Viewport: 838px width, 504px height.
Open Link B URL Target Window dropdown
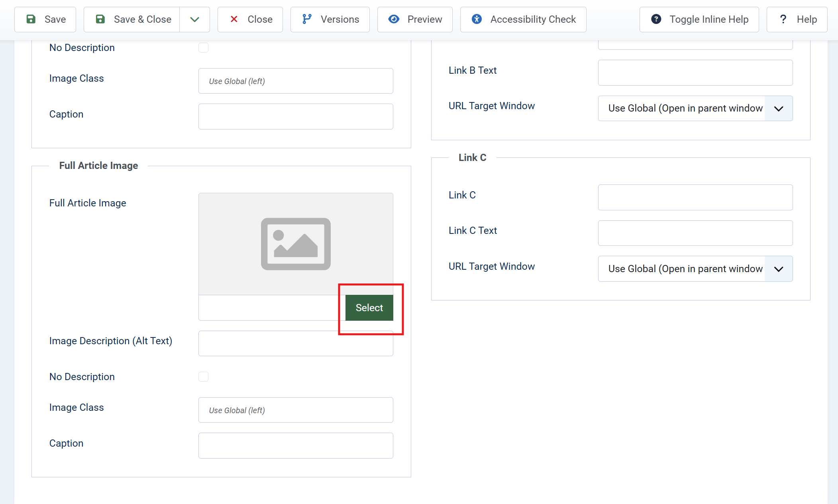point(695,108)
